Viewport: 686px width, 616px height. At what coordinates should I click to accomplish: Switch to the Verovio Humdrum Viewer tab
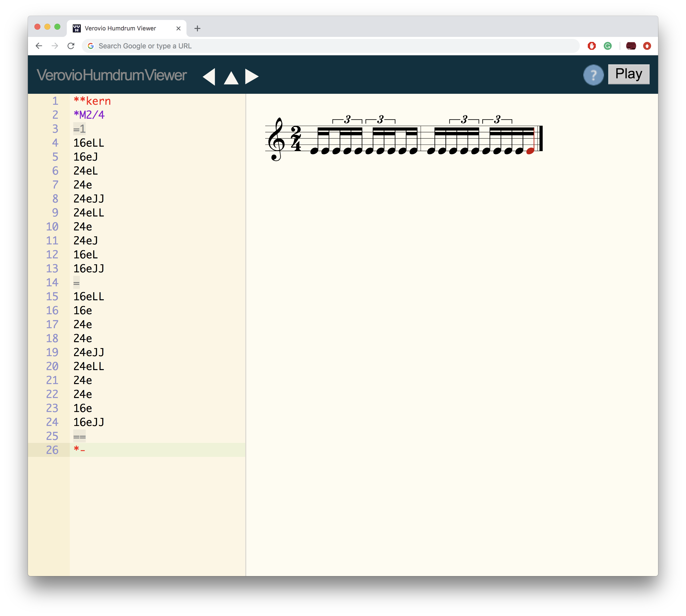[120, 28]
